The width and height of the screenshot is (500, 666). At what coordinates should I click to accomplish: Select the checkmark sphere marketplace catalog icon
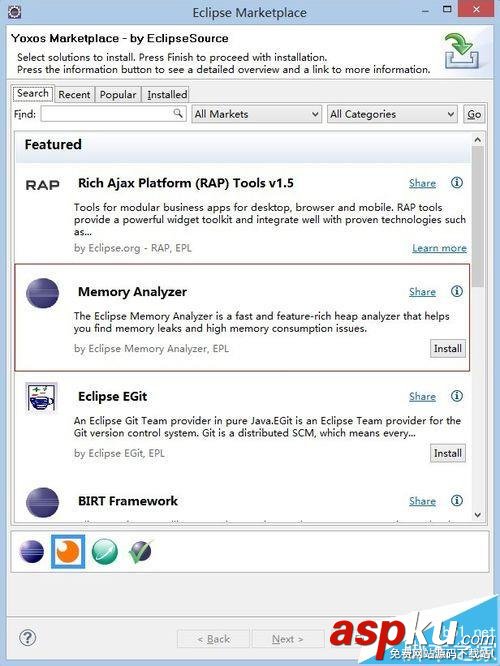141,551
